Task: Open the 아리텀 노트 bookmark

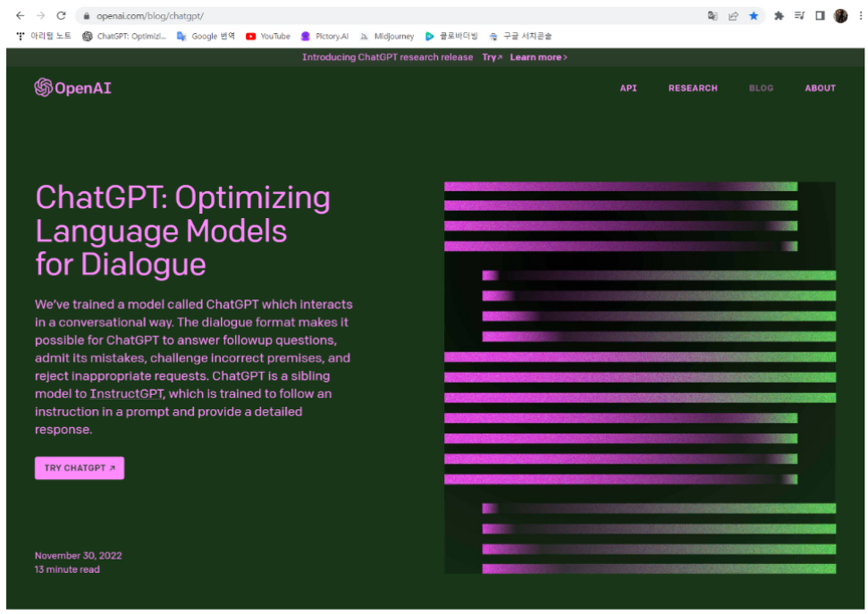Action: point(44,36)
